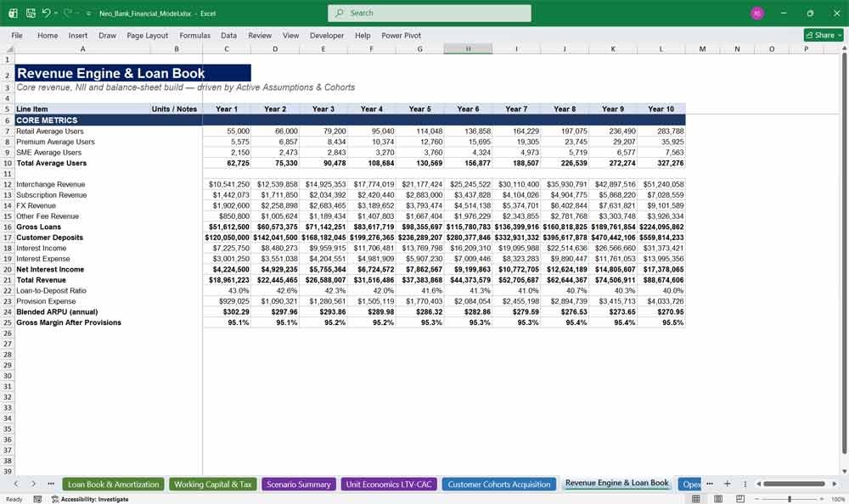Open the File menu

point(17,35)
